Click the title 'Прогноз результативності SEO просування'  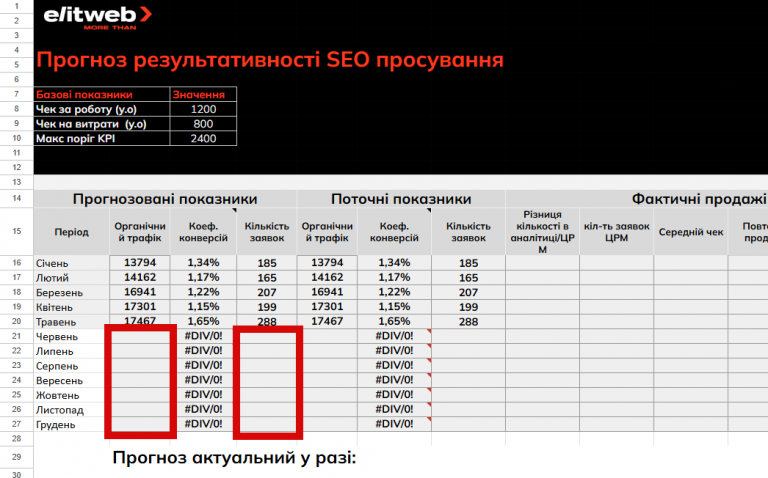point(270,60)
